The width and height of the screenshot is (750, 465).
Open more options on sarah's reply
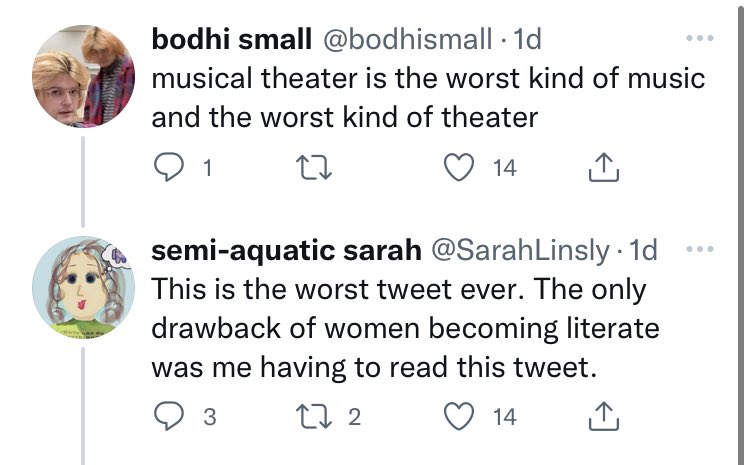700,249
